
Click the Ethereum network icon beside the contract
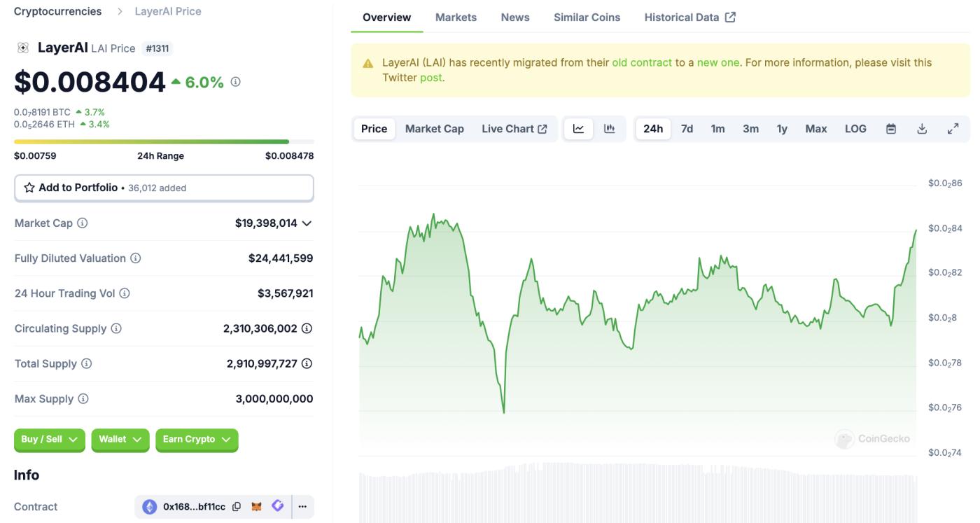pyautogui.click(x=149, y=505)
